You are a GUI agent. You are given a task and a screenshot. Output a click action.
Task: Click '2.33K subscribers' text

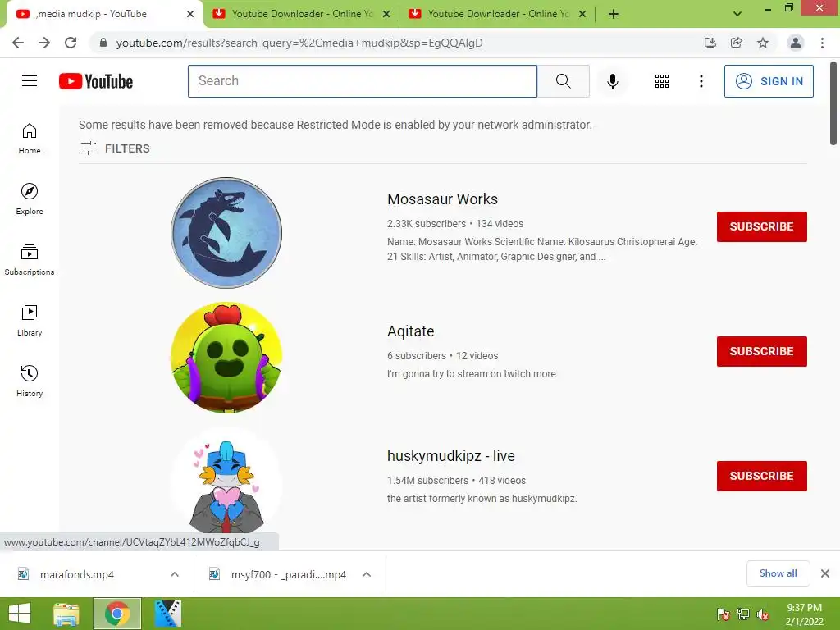point(427,224)
